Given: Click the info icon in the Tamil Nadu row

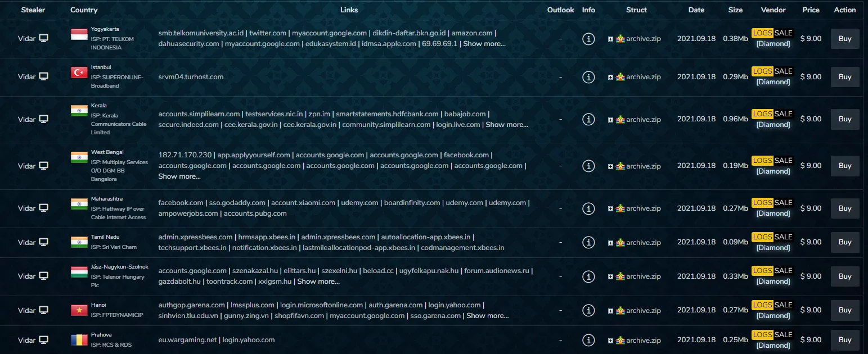Looking at the screenshot, I should (588, 242).
